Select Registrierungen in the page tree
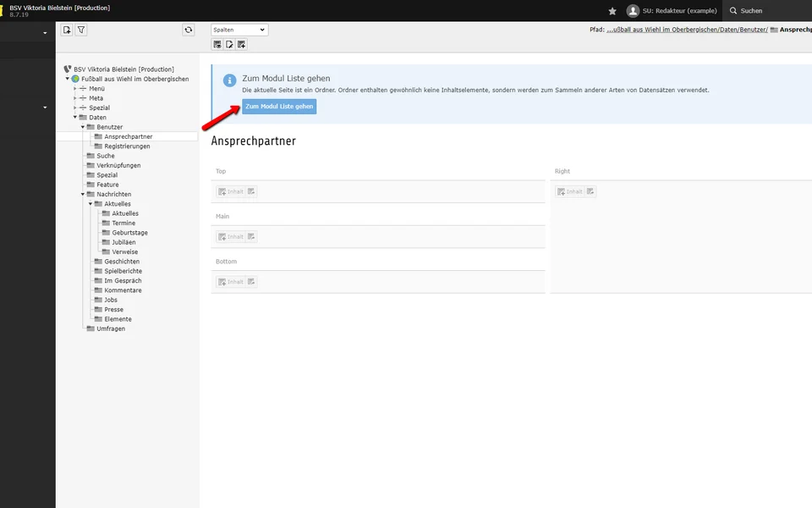812x508 pixels. pyautogui.click(x=127, y=146)
